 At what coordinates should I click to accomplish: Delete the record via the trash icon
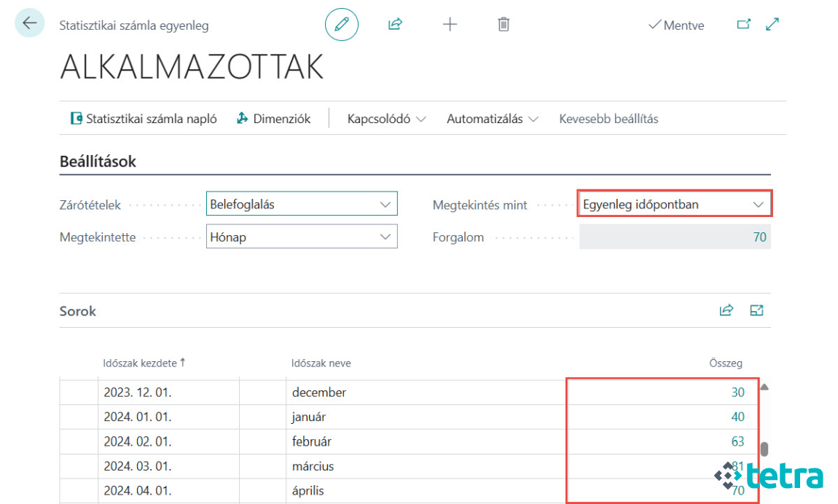point(503,24)
